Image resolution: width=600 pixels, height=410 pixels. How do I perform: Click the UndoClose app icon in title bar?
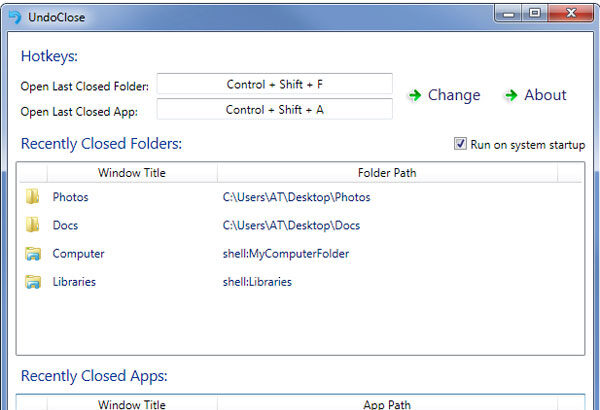click(x=14, y=16)
